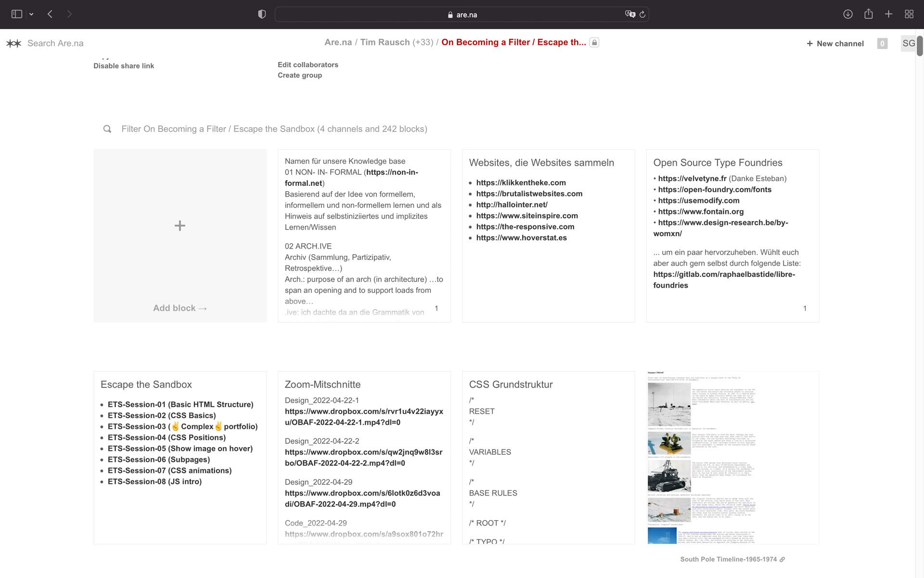Open the design-research.be/by-womxn link
The image size is (924, 578).
tap(720, 228)
